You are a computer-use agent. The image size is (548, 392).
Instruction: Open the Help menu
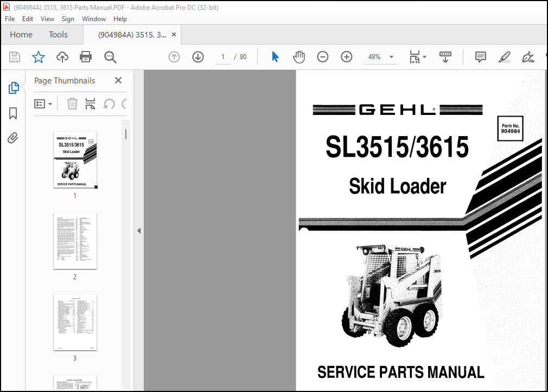point(120,19)
